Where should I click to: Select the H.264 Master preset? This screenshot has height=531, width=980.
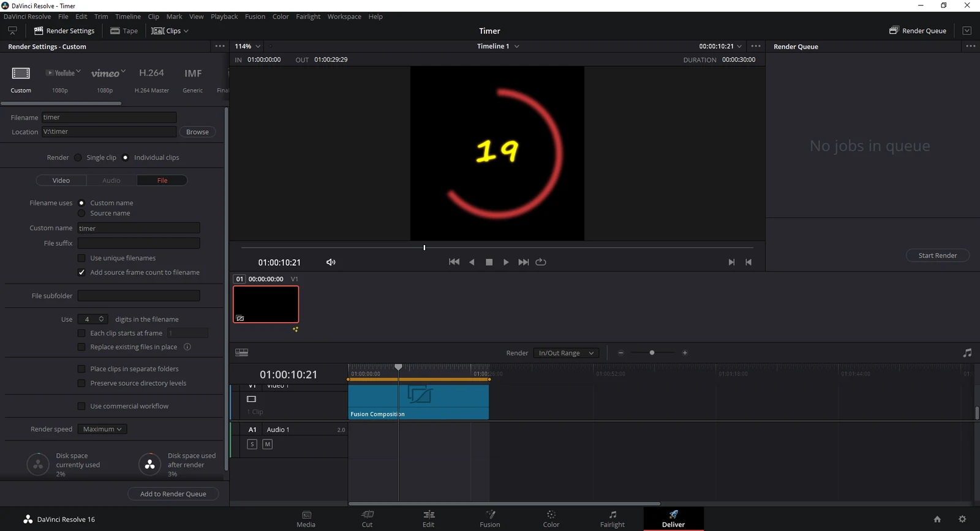click(151, 73)
